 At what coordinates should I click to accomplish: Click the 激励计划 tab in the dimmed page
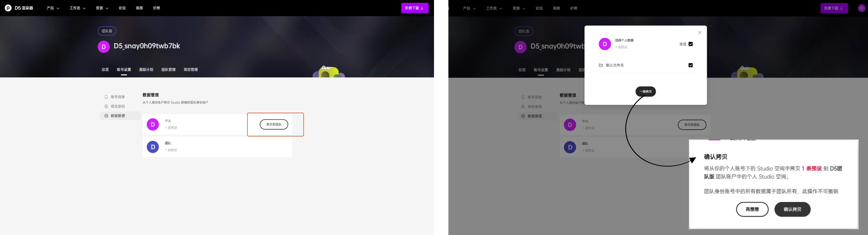click(563, 70)
